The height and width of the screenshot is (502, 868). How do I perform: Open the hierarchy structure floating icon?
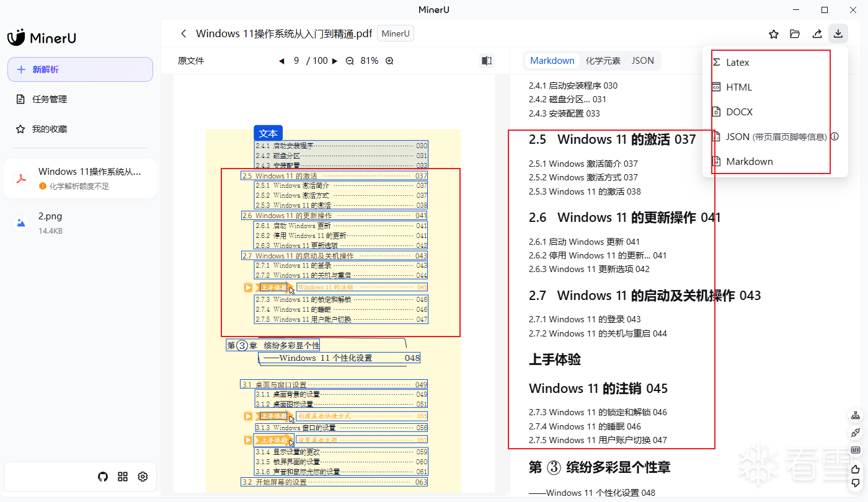tap(856, 415)
